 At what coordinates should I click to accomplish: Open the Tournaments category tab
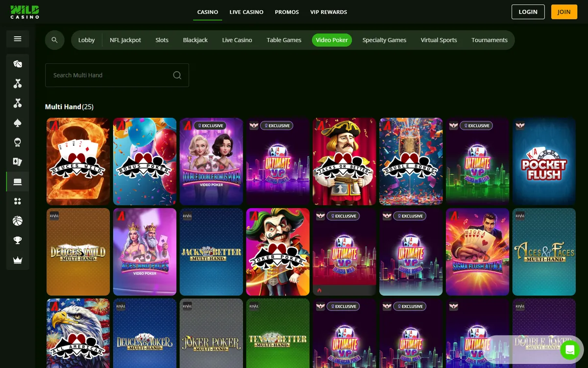(490, 40)
